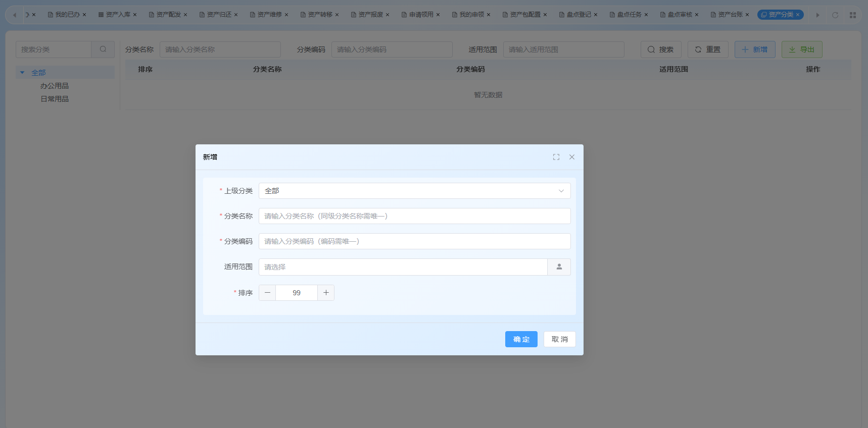Click the 新增 button in toolbar
868x428 pixels.
(755, 49)
